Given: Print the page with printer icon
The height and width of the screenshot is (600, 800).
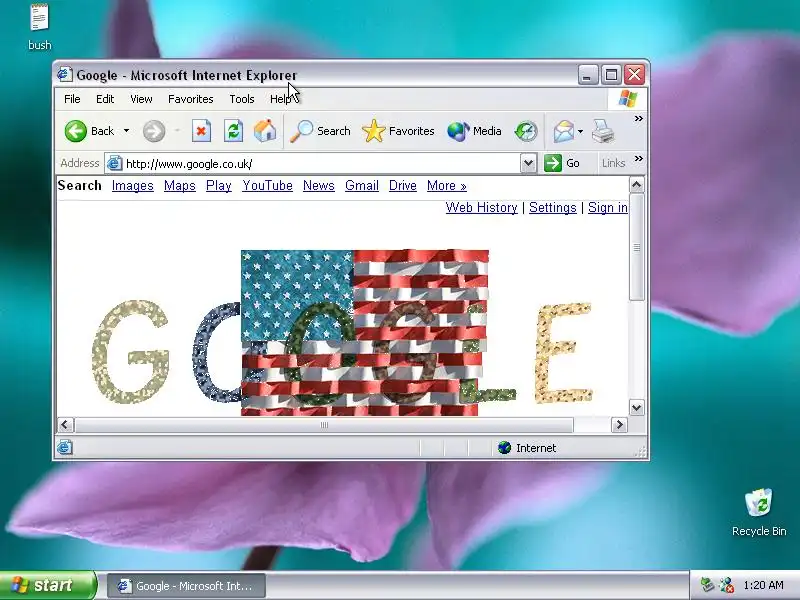Looking at the screenshot, I should tap(603, 131).
